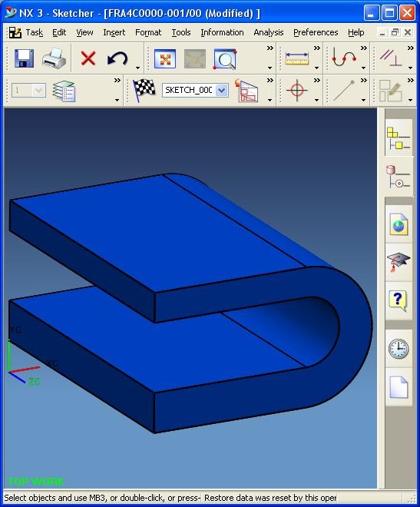Click the Orient View to Sketch icon

click(246, 91)
